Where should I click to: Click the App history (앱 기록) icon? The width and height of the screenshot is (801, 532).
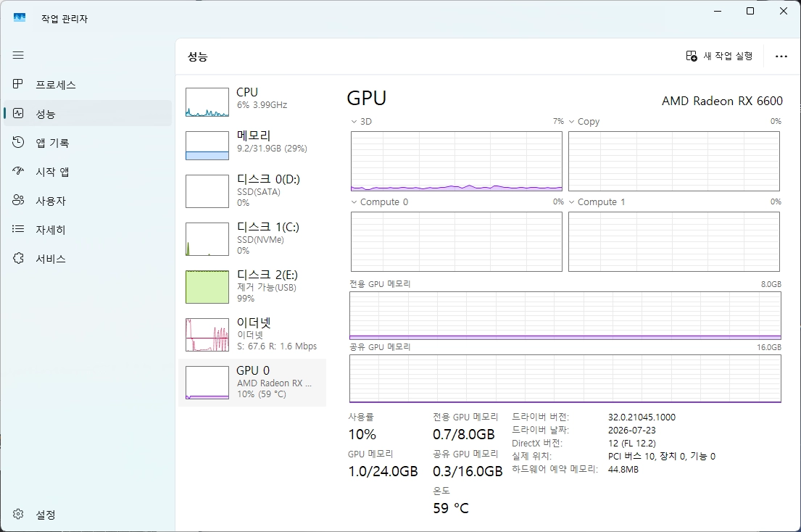pos(18,143)
